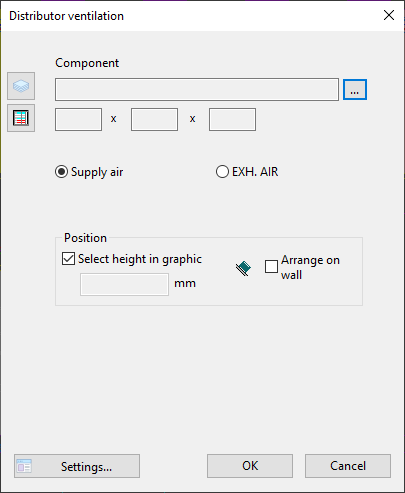405x493 pixels.
Task: Click the height field labeled mm
Action: [x=124, y=284]
